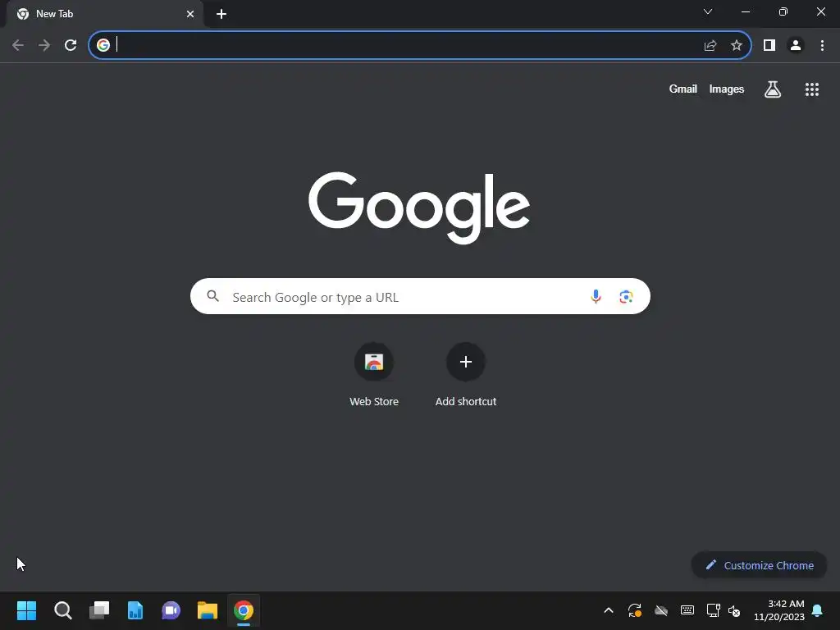Select the New Tab tab

[x=104, y=14]
